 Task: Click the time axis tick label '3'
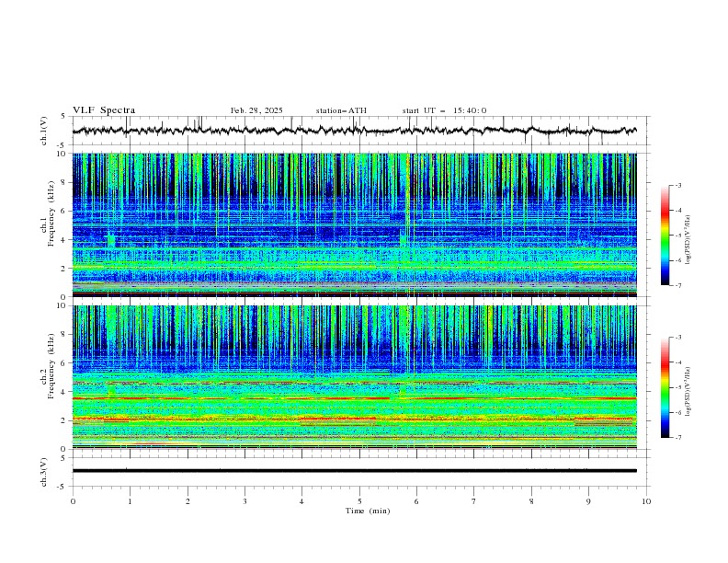pyautogui.click(x=245, y=501)
